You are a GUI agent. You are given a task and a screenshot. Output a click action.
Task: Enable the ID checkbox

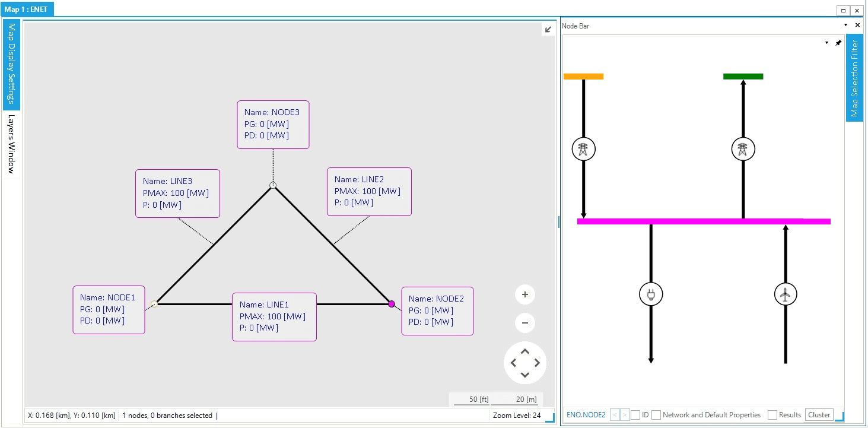tap(635, 415)
